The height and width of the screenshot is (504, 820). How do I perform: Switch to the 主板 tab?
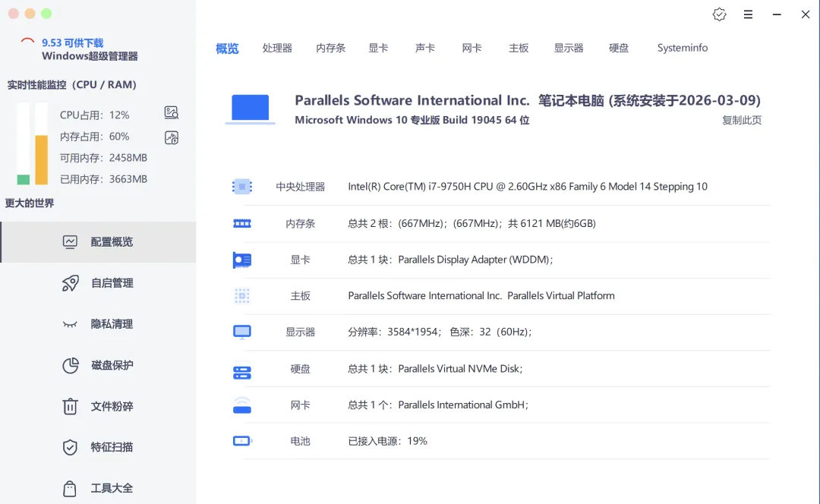click(x=519, y=48)
